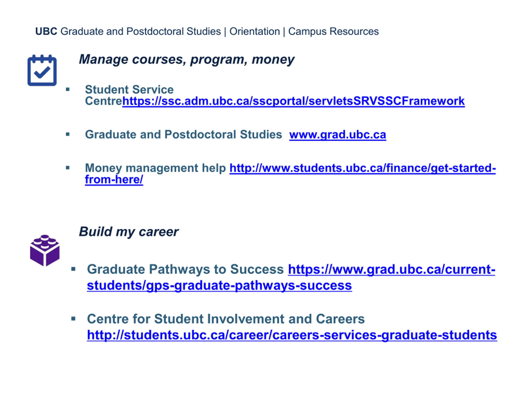
Task: Click the 'Graduate and Postdoctoral Studies' bullet text
Action: click(x=183, y=134)
